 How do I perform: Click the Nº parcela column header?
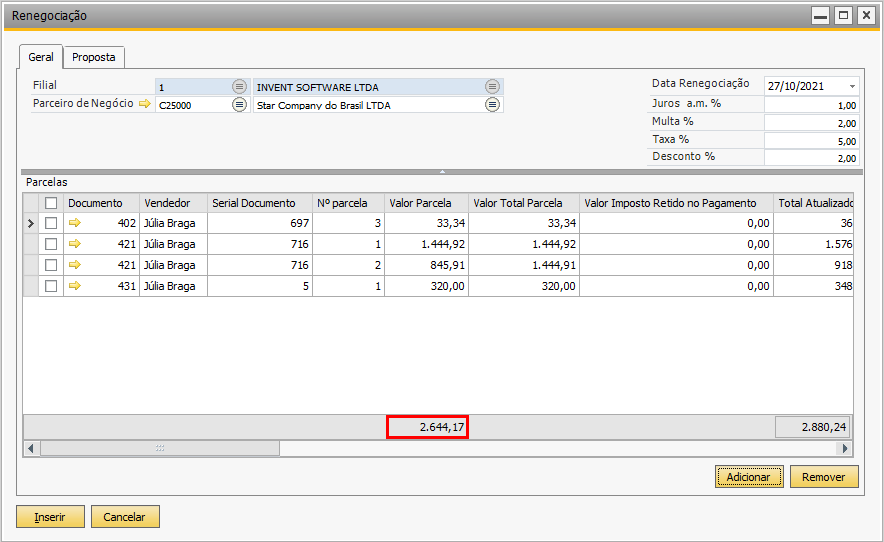348,203
